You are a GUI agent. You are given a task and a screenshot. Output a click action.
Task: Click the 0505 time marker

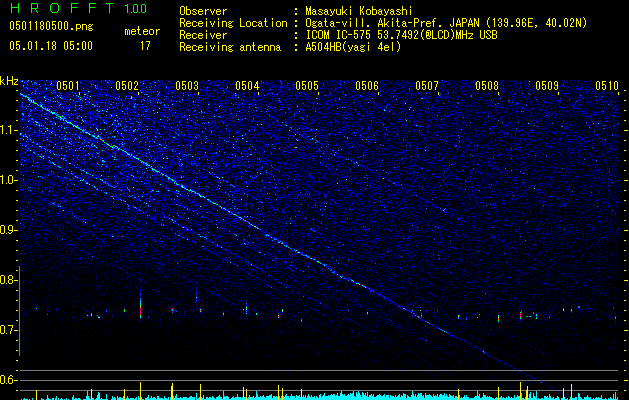click(307, 85)
